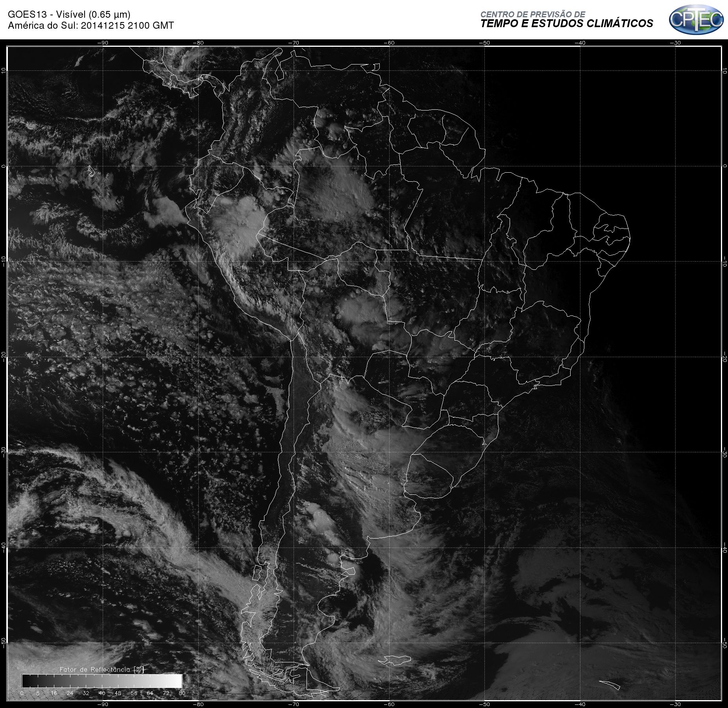Click the '-60' longitude label on top axis
Image resolution: width=728 pixels, height=708 pixels.
(x=389, y=43)
